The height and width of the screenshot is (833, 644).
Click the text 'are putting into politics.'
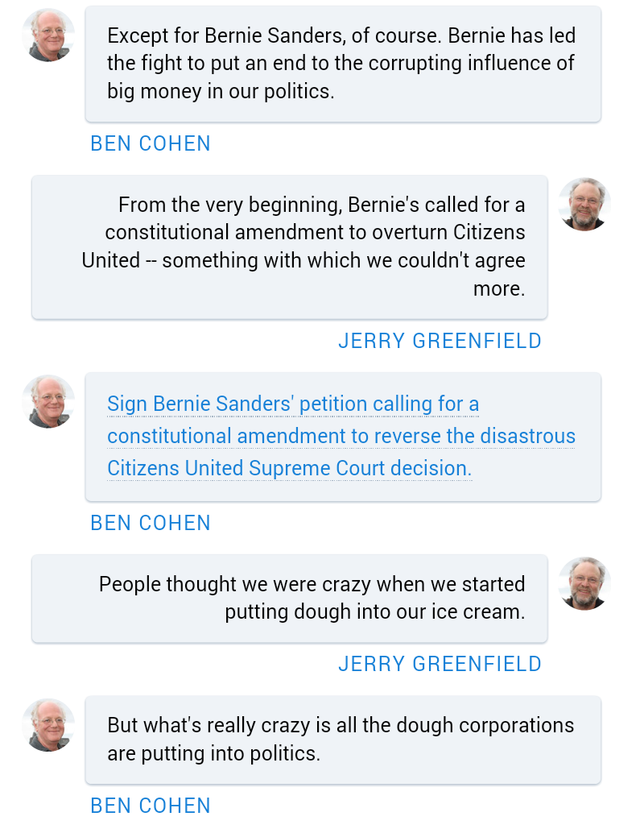(x=213, y=753)
